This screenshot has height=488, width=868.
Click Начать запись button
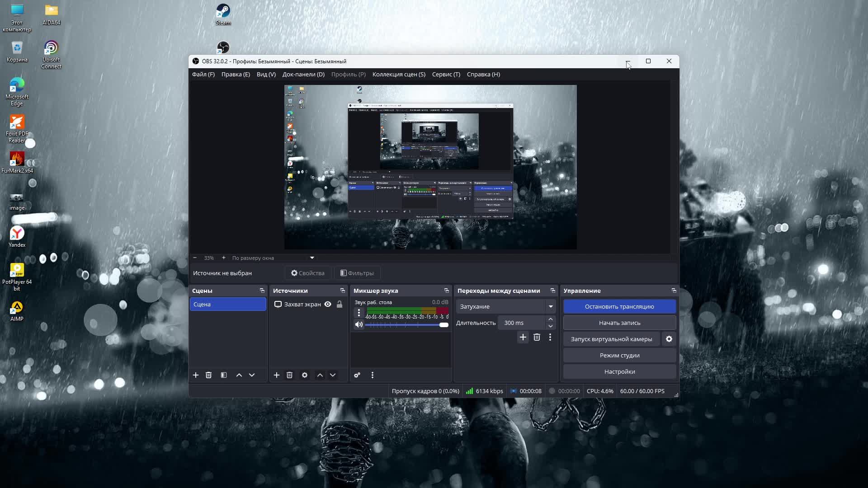tap(619, 323)
